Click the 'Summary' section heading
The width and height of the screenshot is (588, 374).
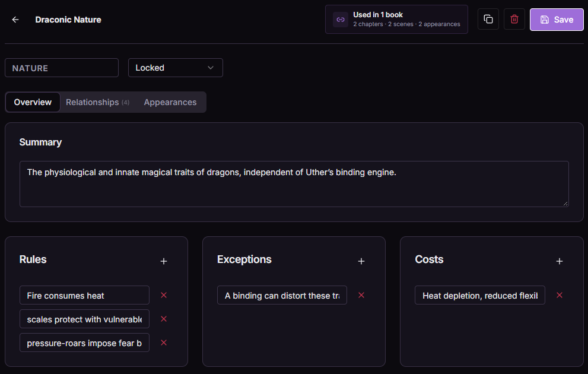pyautogui.click(x=40, y=142)
